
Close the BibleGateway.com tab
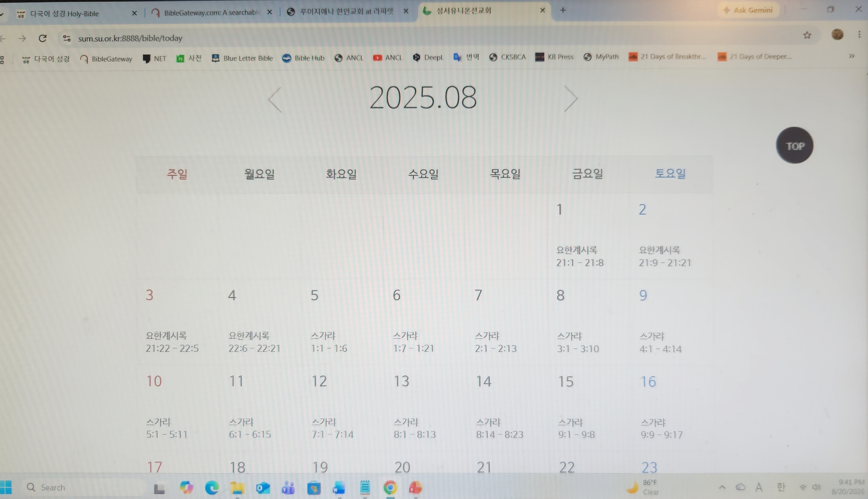(x=270, y=12)
